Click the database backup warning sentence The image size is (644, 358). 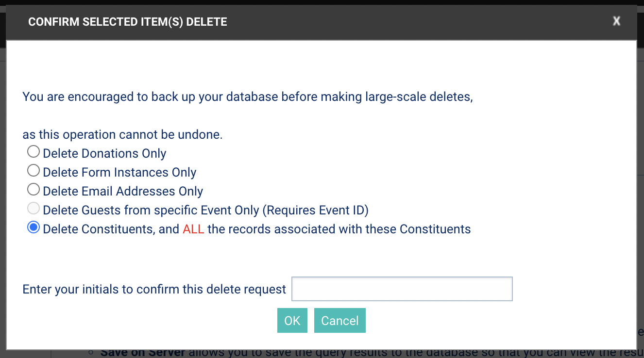click(248, 97)
